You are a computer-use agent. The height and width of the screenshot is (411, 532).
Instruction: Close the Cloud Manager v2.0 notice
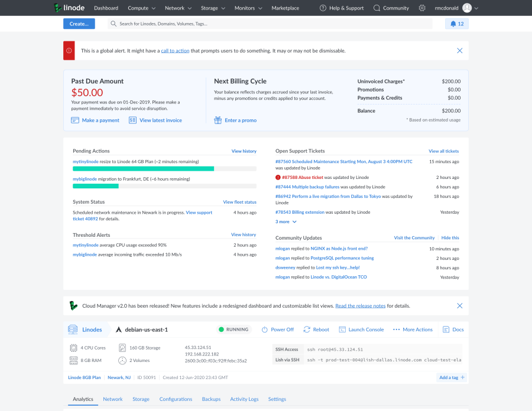(459, 306)
